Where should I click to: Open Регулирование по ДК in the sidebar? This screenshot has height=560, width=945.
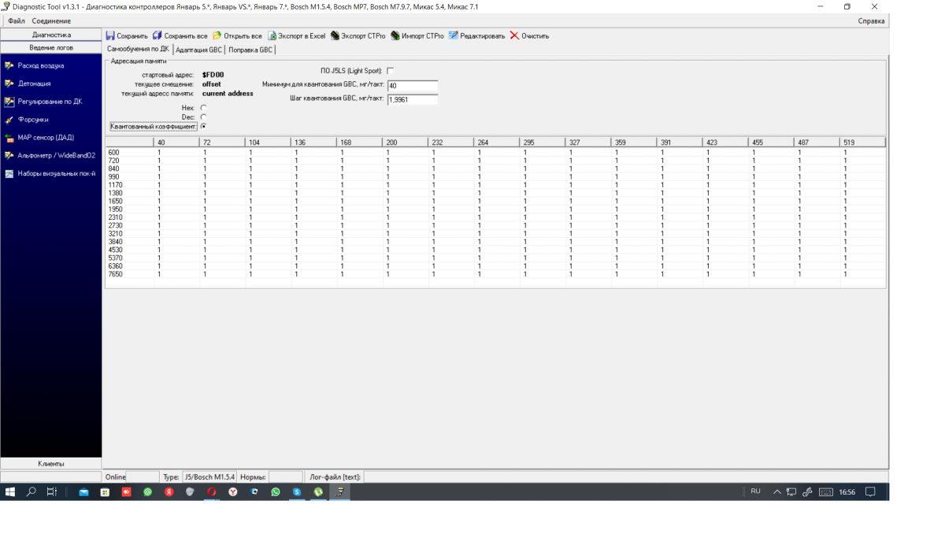tap(50, 101)
